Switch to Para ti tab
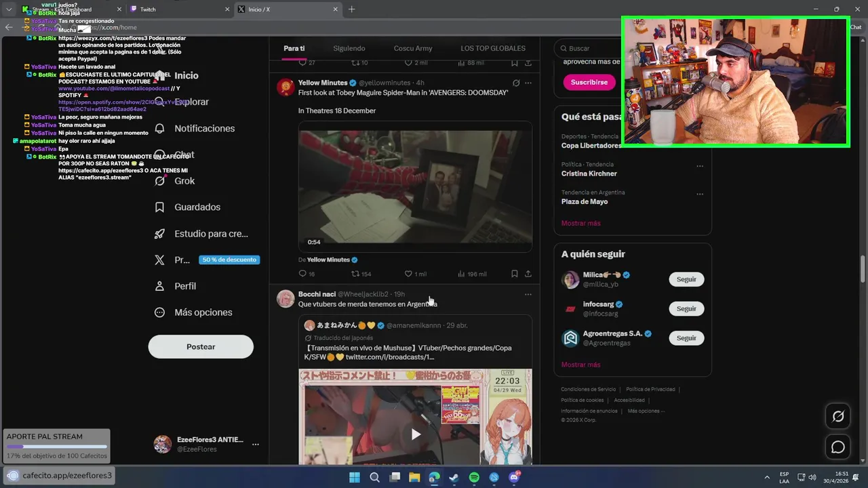 pos(294,48)
